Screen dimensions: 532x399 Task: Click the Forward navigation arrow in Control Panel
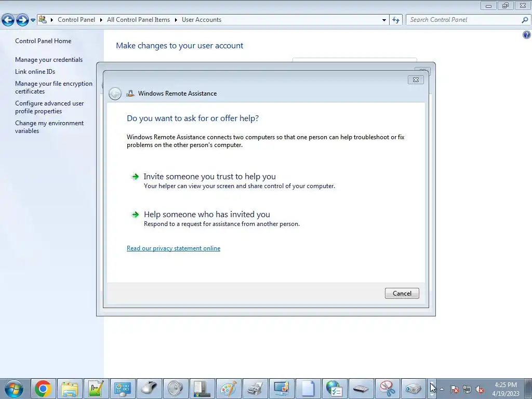22,20
